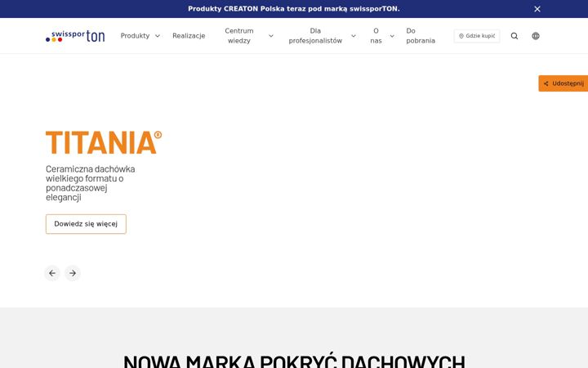Open the language globe icon
Screen dimensions: 588x368
pos(536,36)
